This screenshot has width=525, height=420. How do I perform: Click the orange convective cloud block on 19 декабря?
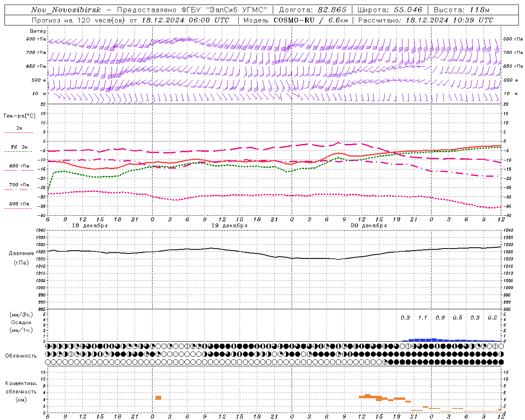(x=158, y=398)
